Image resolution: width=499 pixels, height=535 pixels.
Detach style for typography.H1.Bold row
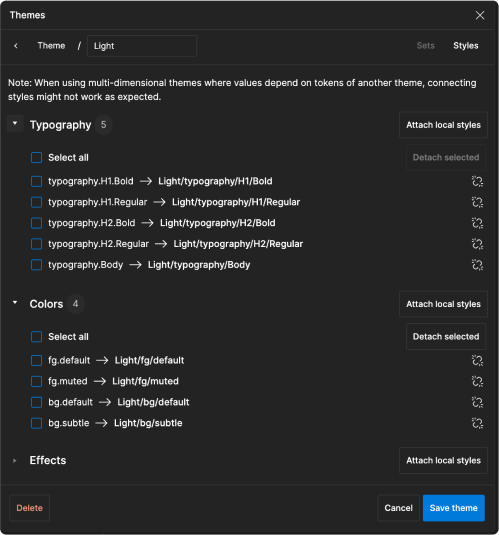(477, 181)
